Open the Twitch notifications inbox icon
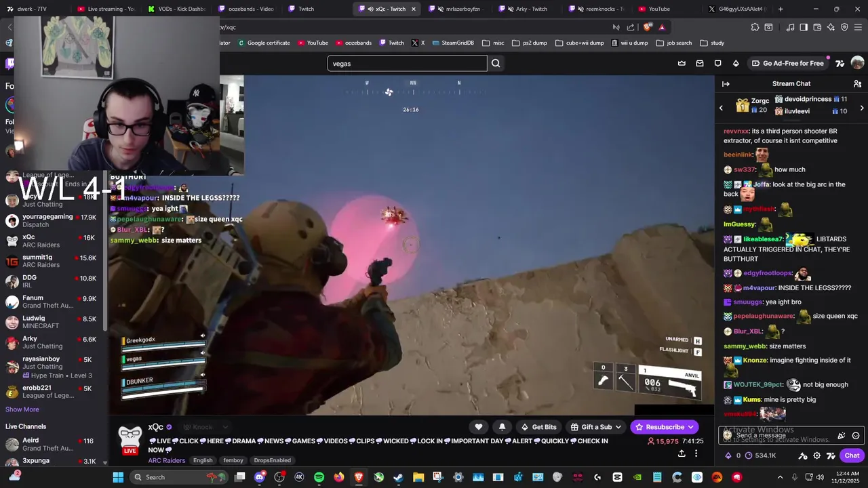Image resolution: width=868 pixels, height=488 pixels. tap(700, 63)
